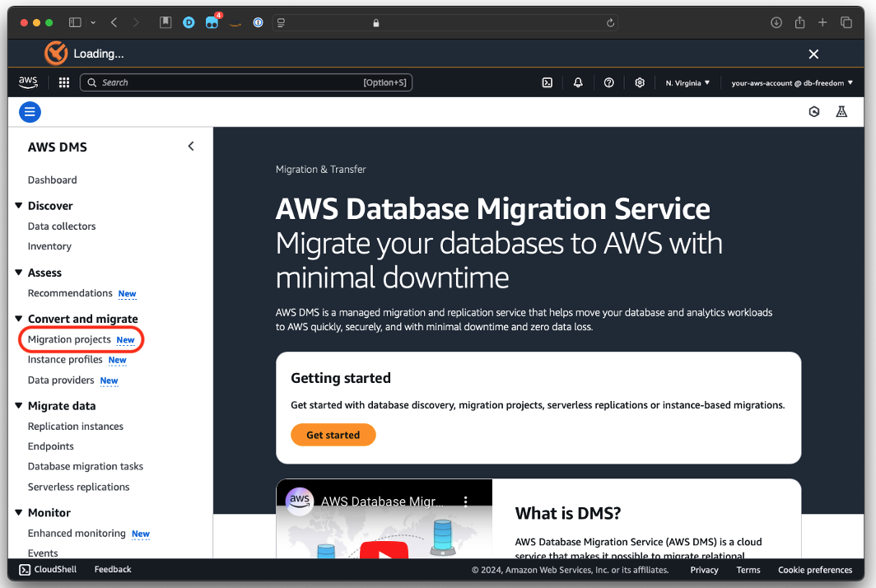
Task: Open Events in side navigation
Action: [x=43, y=553]
